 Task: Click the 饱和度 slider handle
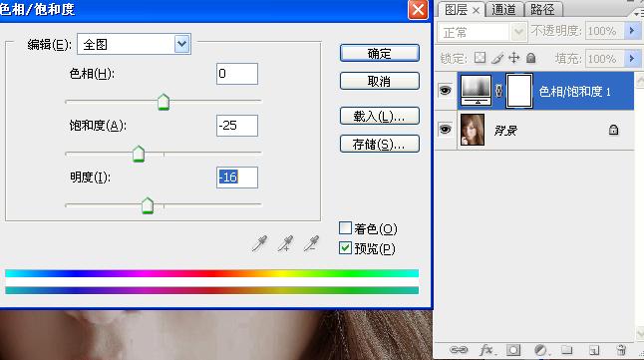coord(139,154)
